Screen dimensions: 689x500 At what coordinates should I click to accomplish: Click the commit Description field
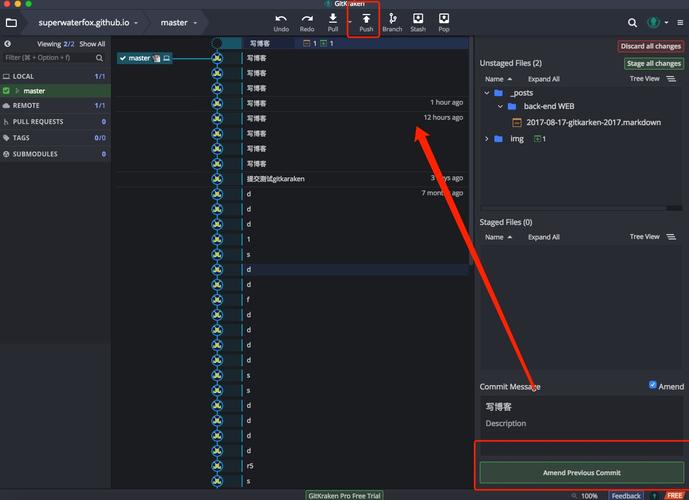point(581,424)
